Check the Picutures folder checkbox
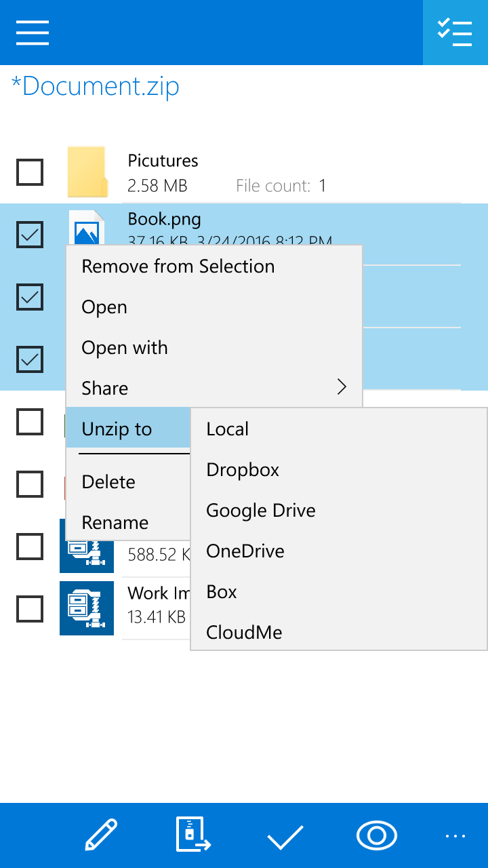 click(30, 172)
